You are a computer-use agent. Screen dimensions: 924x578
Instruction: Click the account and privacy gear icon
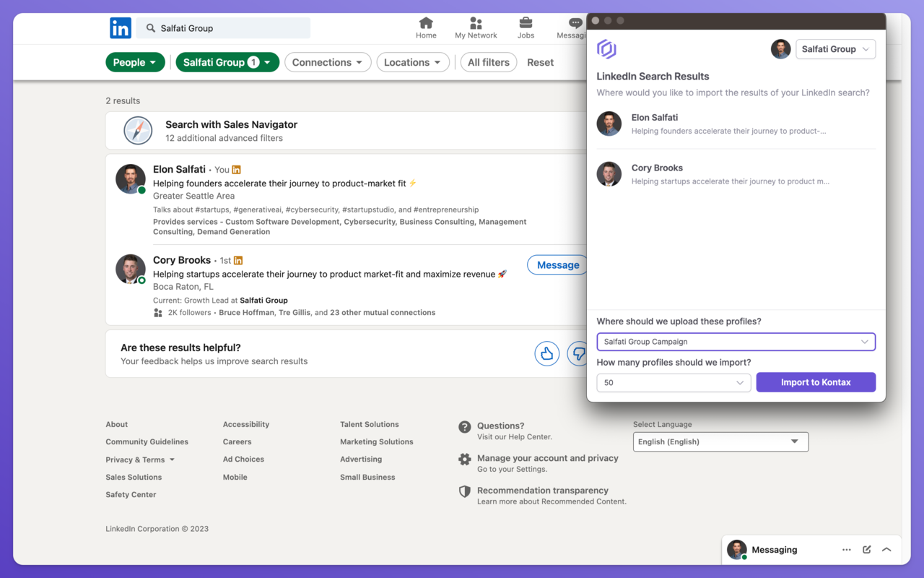[x=465, y=460]
